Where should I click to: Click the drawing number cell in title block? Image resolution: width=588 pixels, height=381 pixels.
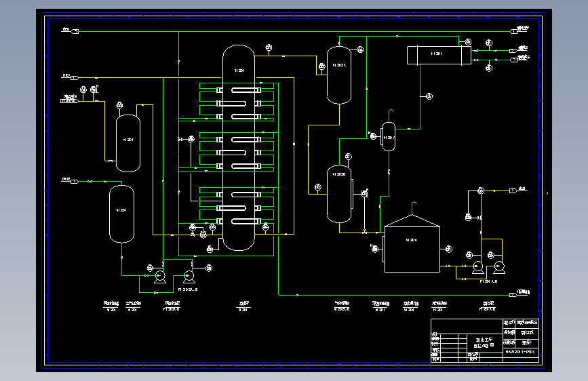coord(520,352)
